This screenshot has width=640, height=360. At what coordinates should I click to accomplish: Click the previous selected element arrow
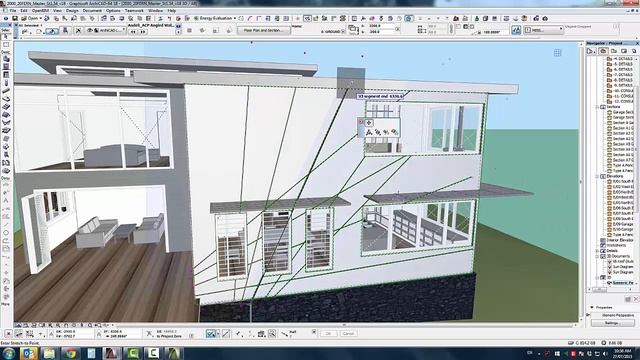(x=133, y=31)
